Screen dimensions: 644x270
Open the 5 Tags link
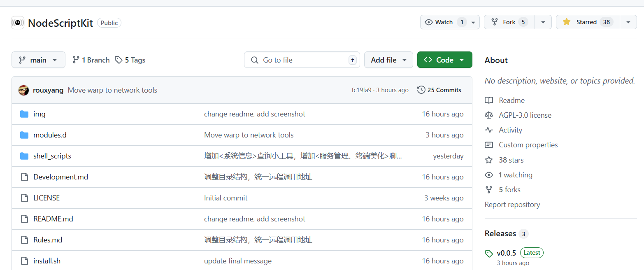coord(130,60)
